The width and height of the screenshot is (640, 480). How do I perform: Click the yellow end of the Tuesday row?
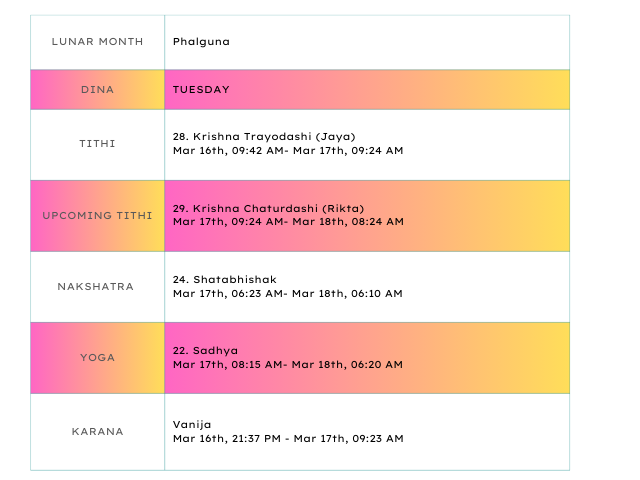tap(545, 90)
